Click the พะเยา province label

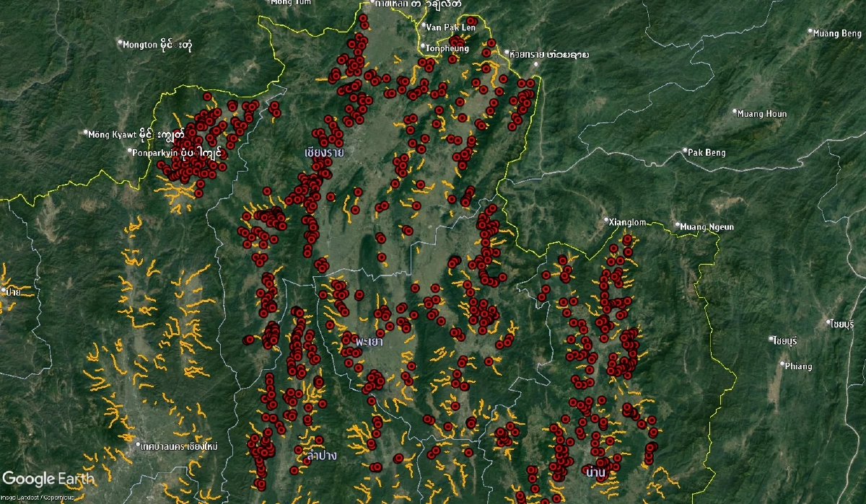369,341
